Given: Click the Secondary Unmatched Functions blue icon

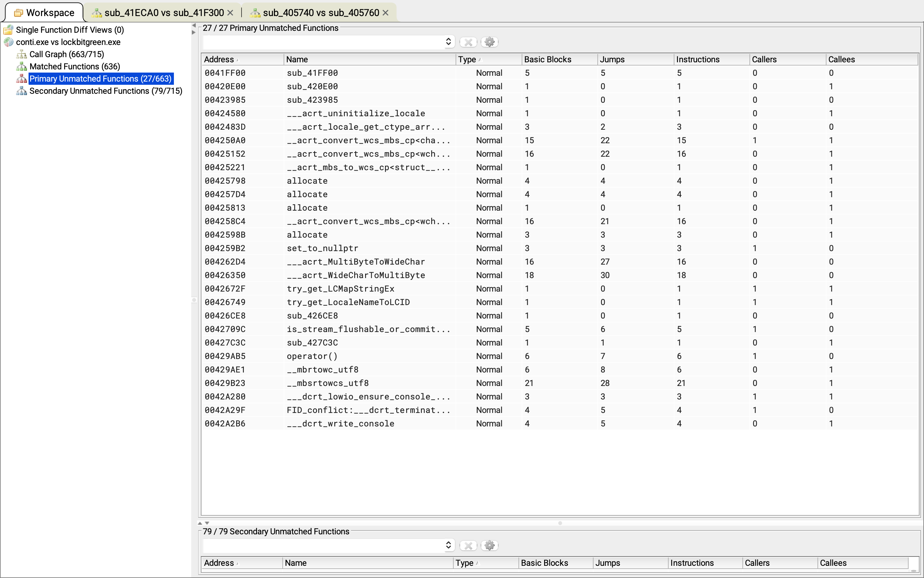Looking at the screenshot, I should tap(22, 91).
